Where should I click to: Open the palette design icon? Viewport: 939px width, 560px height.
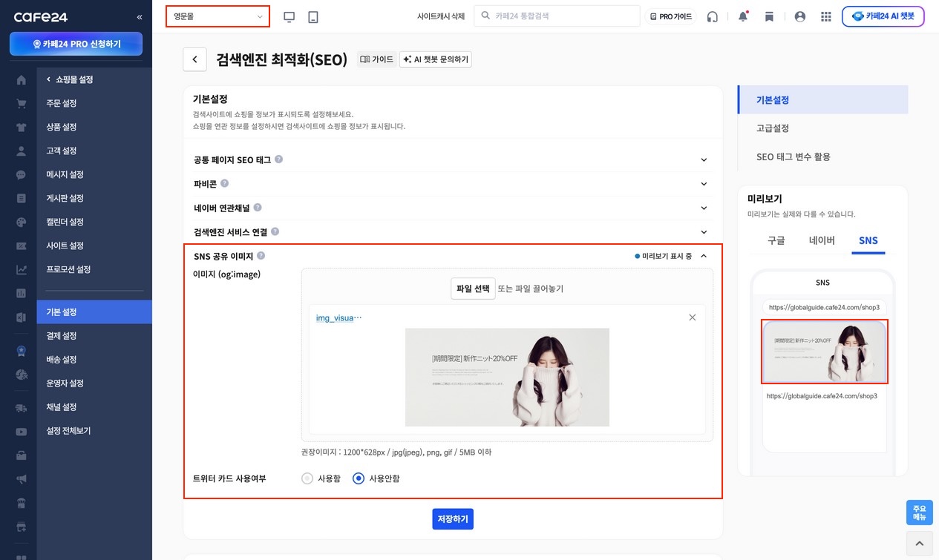click(x=21, y=223)
